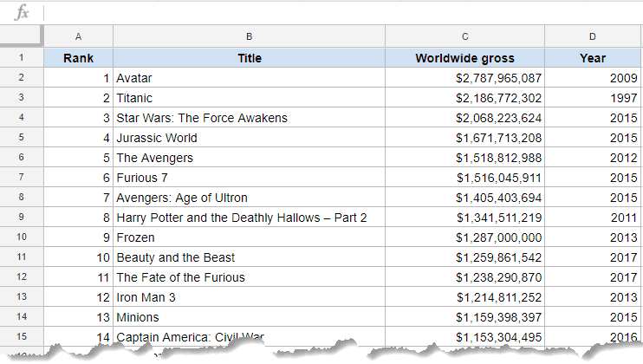
Task: Click the Star Wars: The Force Awakens cell
Action: tap(249, 118)
